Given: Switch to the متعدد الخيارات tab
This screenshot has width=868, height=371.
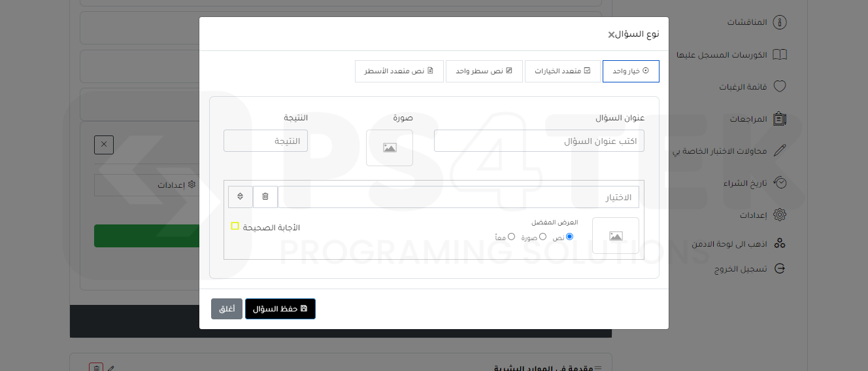Looking at the screenshot, I should 562,71.
